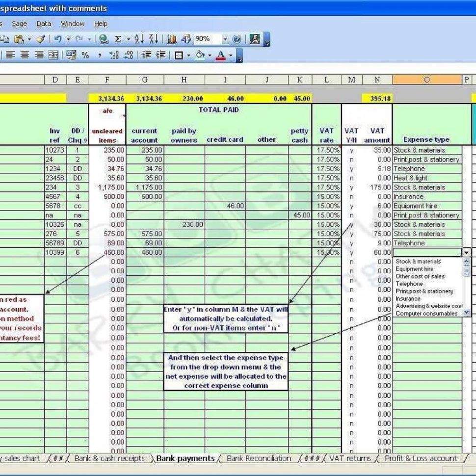Screen dimensions: 476x476
Task: Open the Font Color dropdown arrow
Action: tap(230, 55)
